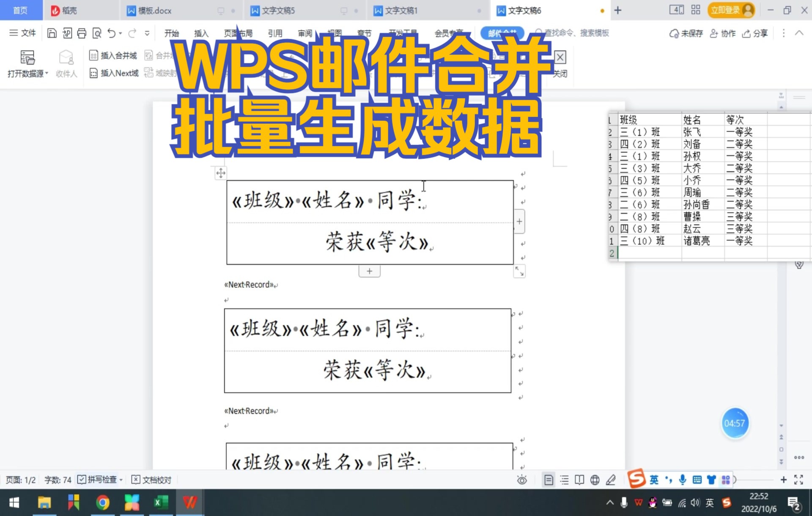Click the 未保存 cloud save status
This screenshot has height=516, width=812.
click(x=686, y=33)
